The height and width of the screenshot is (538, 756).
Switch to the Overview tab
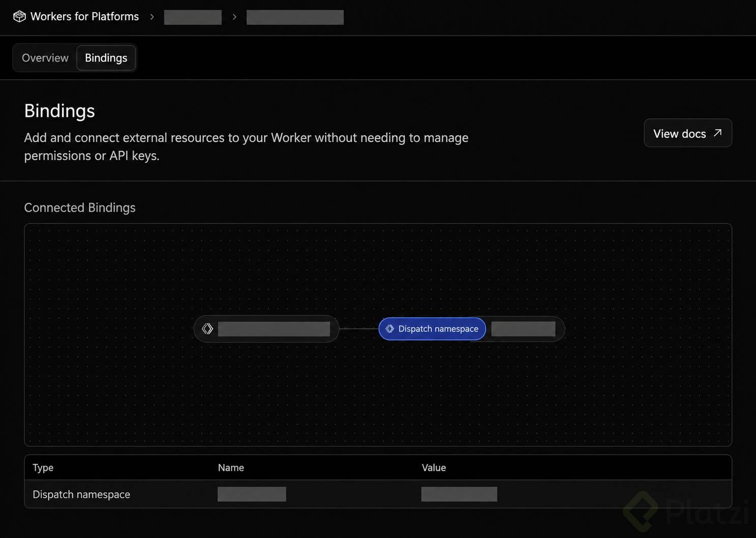coord(45,58)
